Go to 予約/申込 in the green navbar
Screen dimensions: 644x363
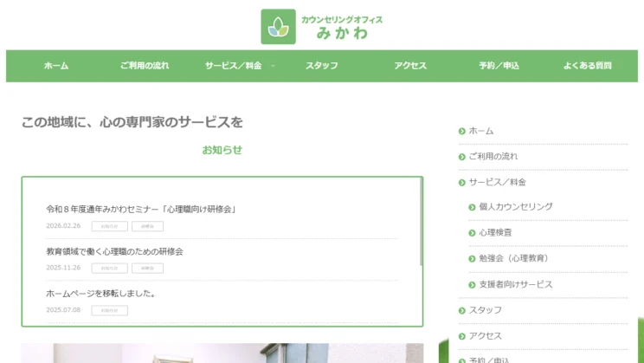(x=499, y=66)
